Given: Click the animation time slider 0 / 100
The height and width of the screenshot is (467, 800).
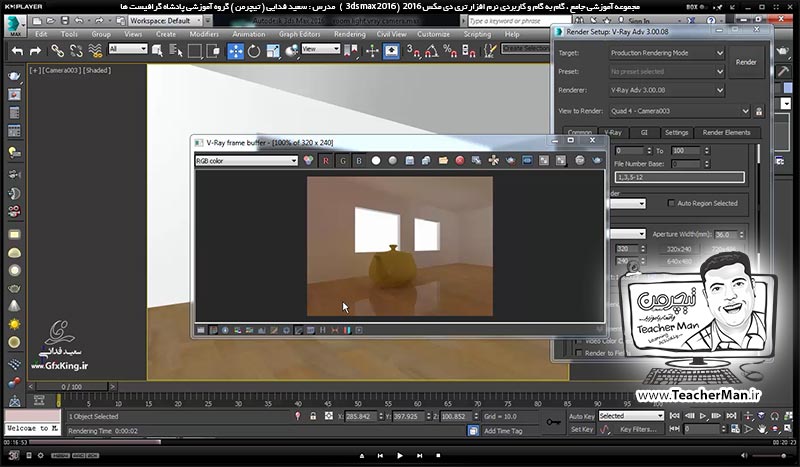Looking at the screenshot, I should 71,387.
